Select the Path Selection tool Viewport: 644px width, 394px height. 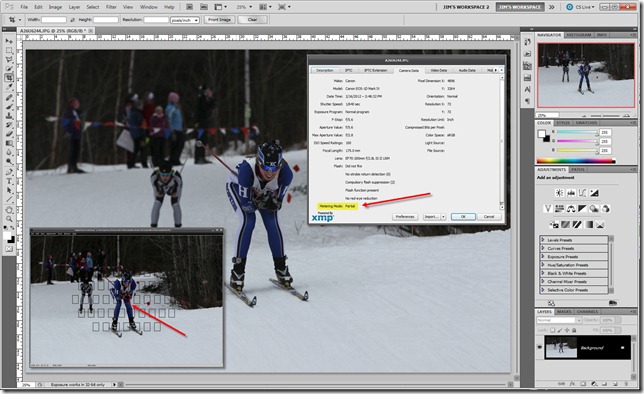coord(9,190)
